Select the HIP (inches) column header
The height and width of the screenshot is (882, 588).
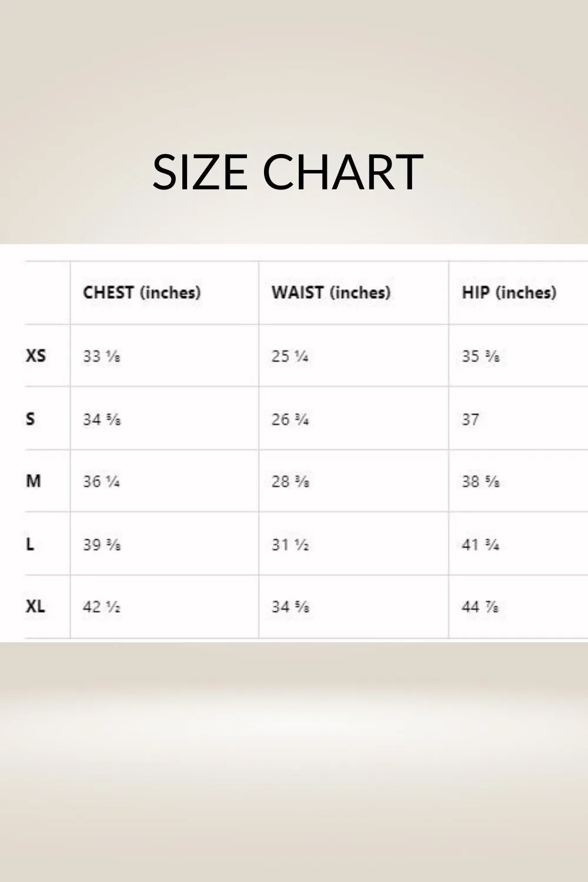point(509,292)
